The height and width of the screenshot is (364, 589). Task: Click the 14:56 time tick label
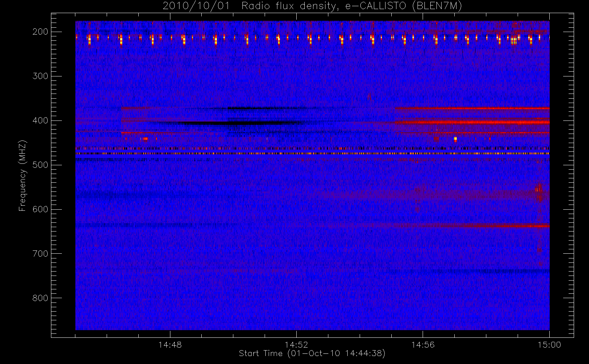[x=423, y=345]
